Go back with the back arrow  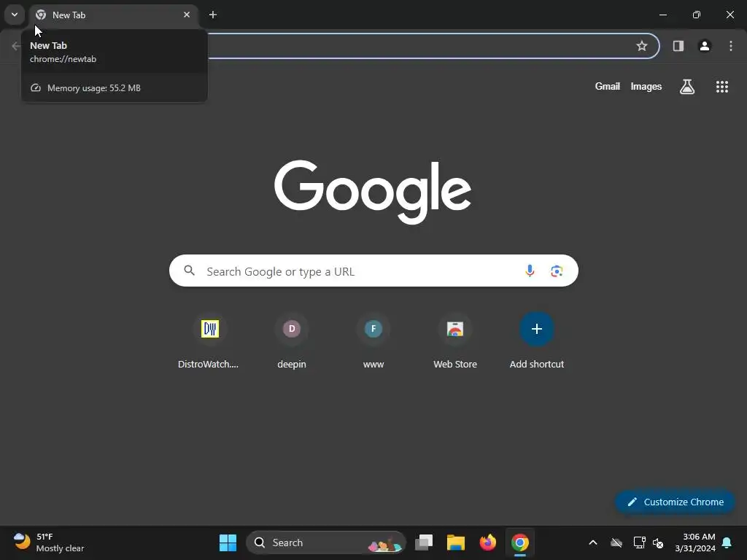[16, 46]
